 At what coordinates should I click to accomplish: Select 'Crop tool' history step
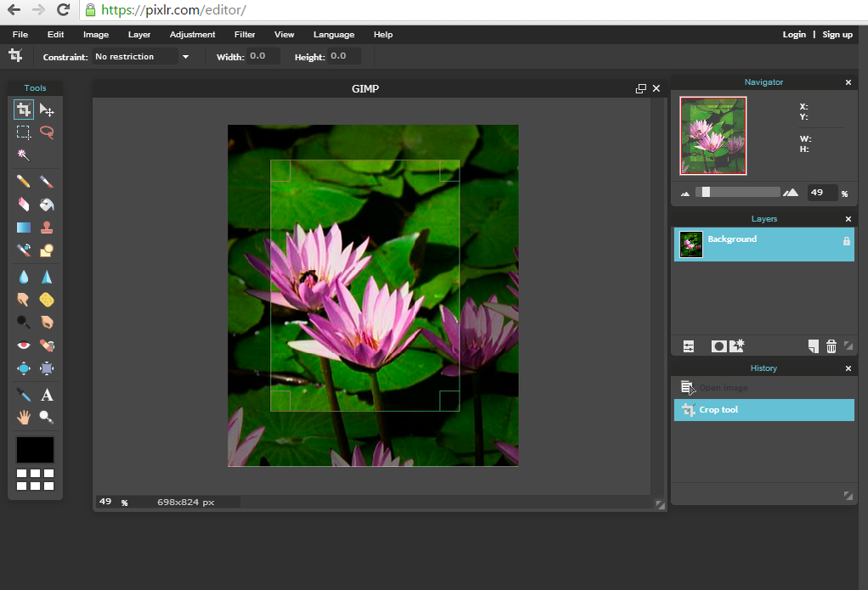pos(764,410)
